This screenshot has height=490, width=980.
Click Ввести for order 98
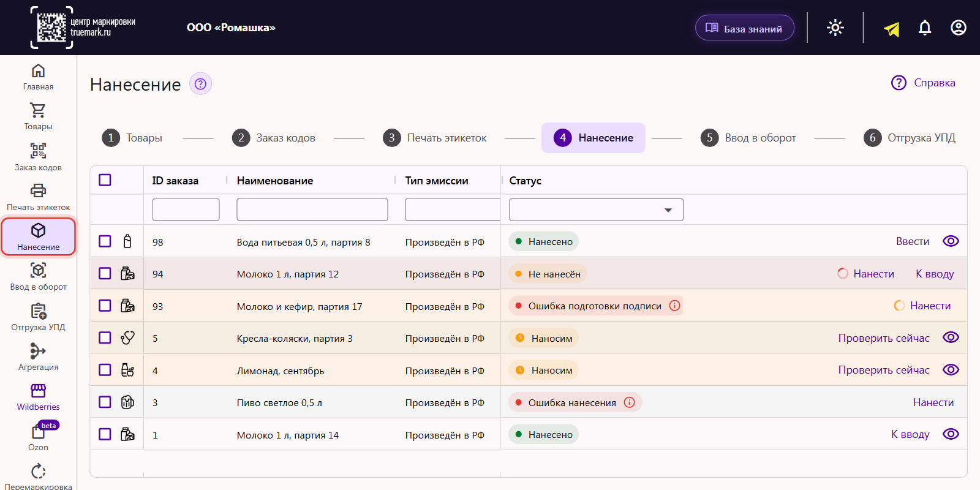[913, 241]
